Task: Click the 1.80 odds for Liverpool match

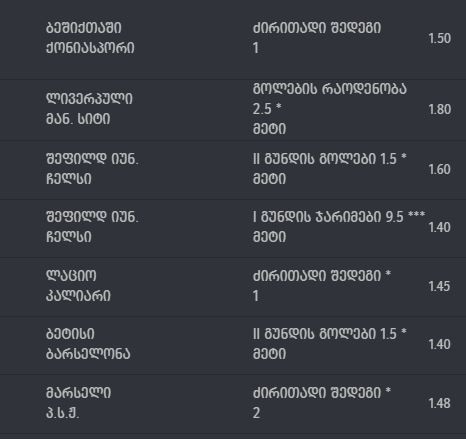Action: 440,109
